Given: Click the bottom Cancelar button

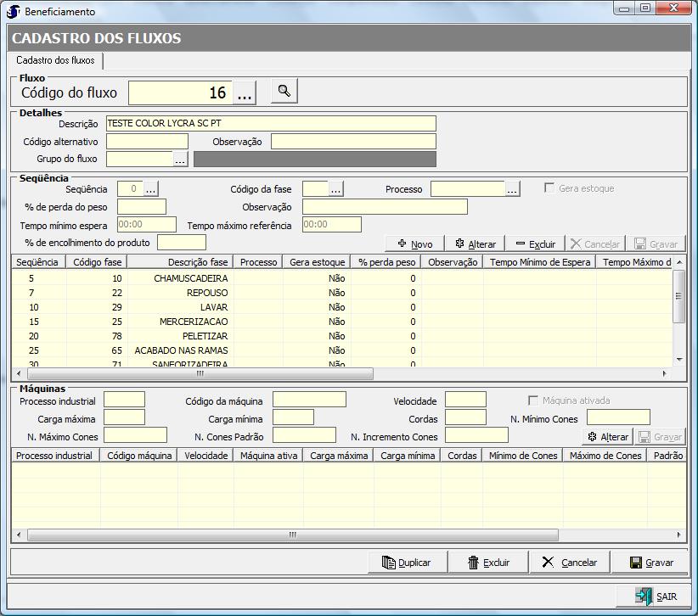Looking at the screenshot, I should tap(569, 562).
